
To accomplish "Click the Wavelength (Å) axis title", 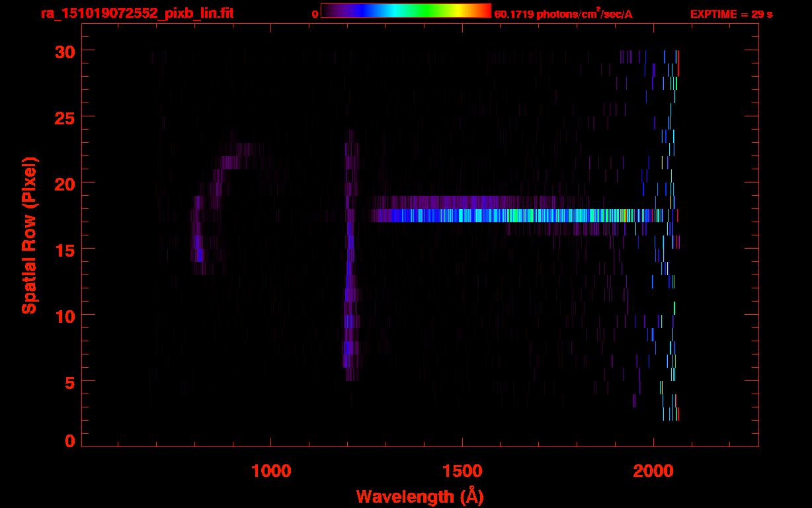I will tap(420, 496).
